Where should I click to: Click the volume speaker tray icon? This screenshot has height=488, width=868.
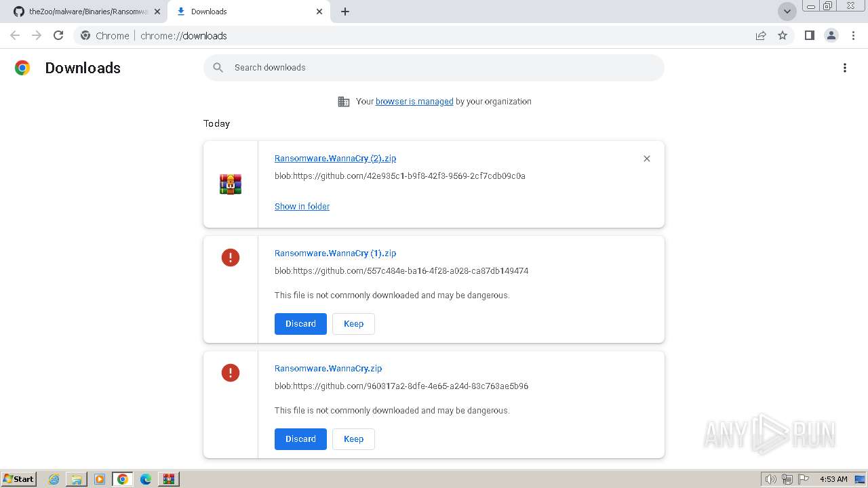pos(771,479)
